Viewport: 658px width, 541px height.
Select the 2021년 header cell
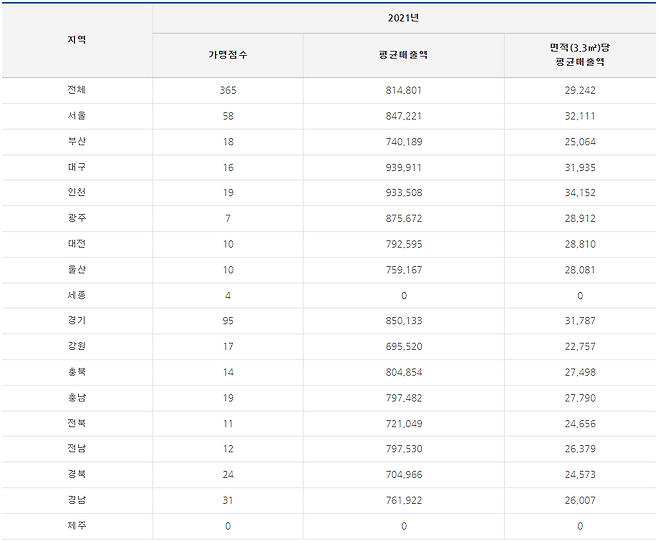pos(403,18)
